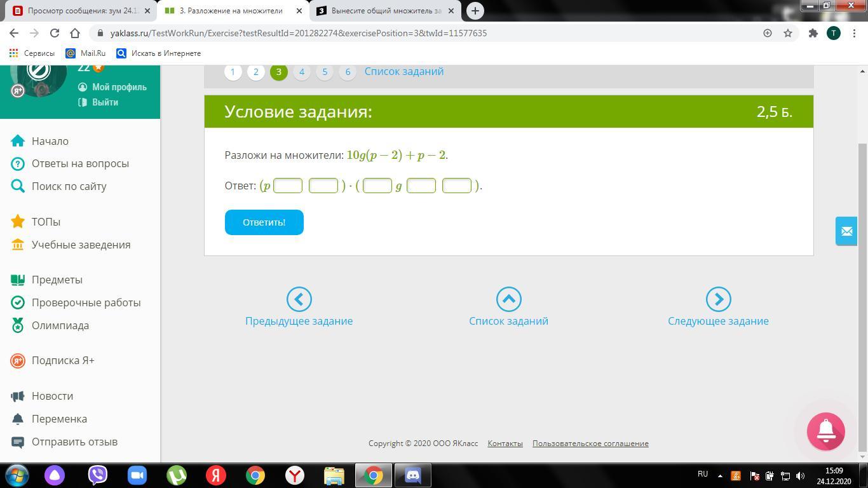Click the RU language indicator
The width and height of the screenshot is (868, 488).
[x=703, y=474]
